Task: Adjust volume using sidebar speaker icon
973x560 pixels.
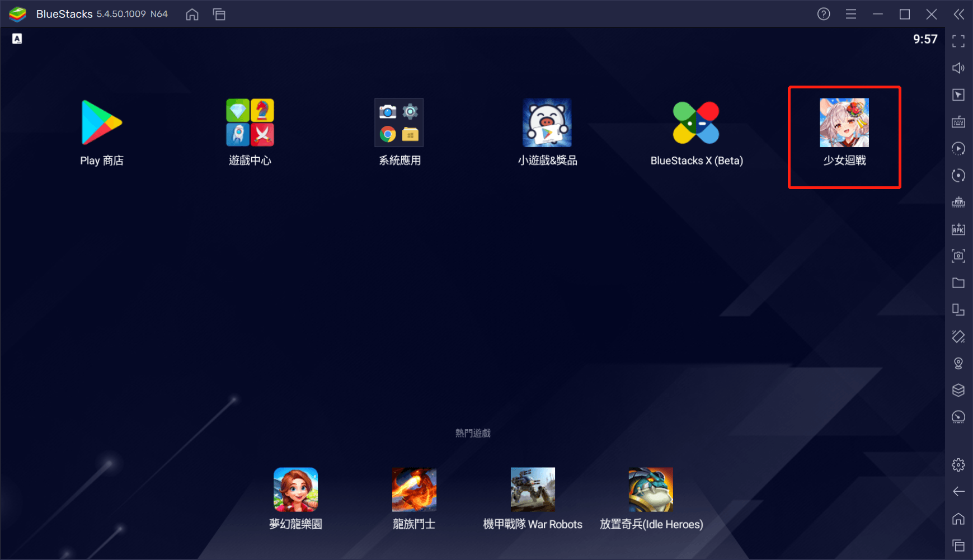Action: pos(958,68)
